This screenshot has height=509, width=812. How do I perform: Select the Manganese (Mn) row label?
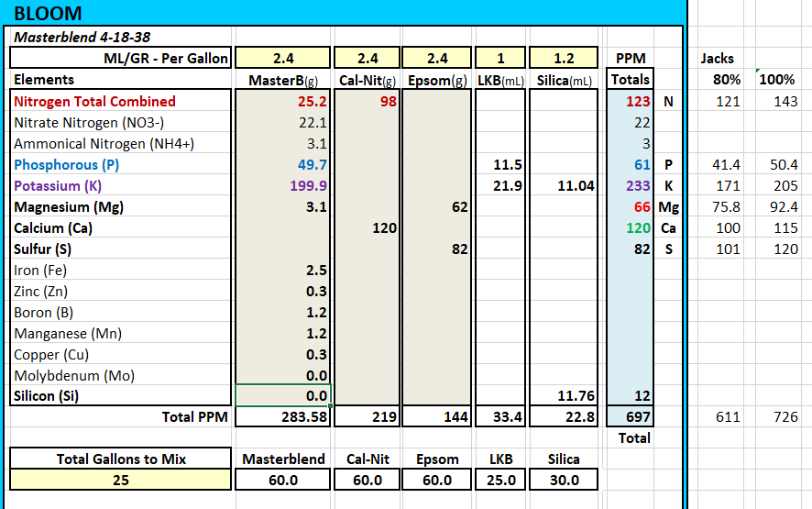coord(67,333)
